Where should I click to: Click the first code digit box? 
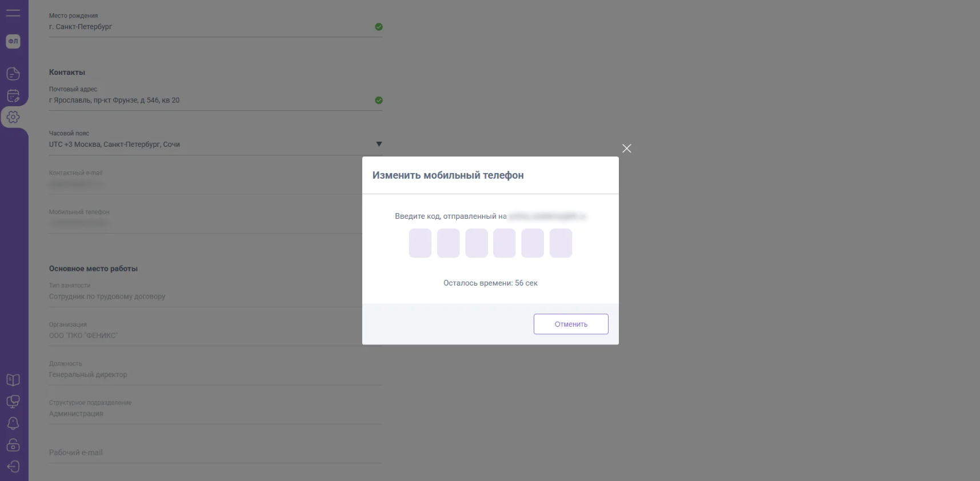420,243
